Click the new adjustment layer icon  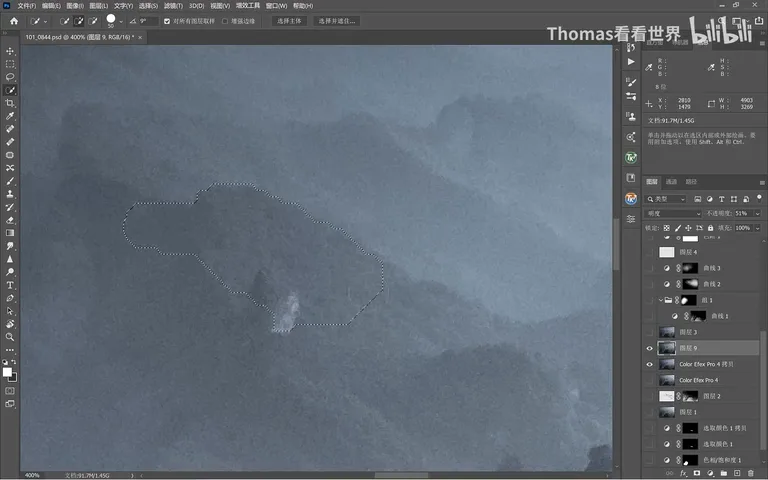pyautogui.click(x=710, y=473)
